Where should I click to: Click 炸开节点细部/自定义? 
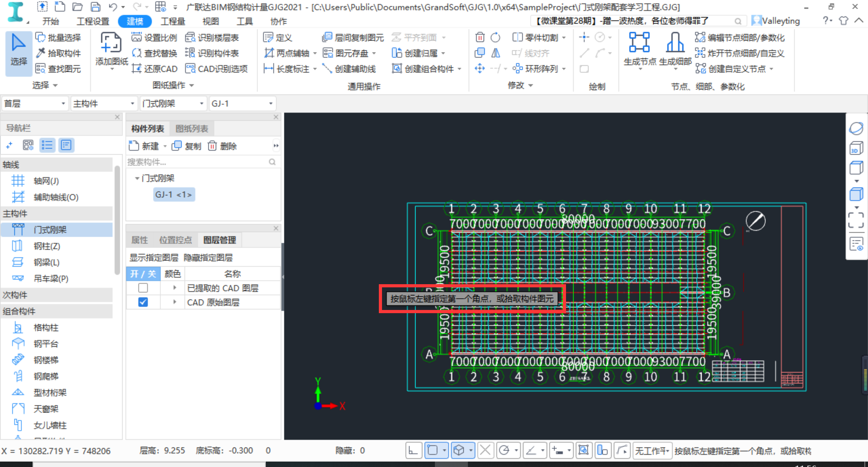(740, 53)
